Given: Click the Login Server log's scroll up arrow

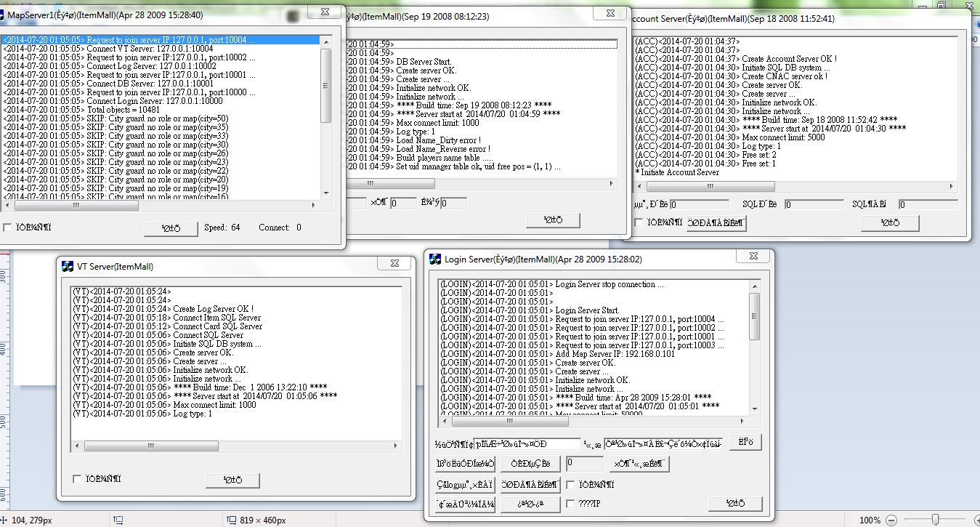Looking at the screenshot, I should pyautogui.click(x=754, y=286).
